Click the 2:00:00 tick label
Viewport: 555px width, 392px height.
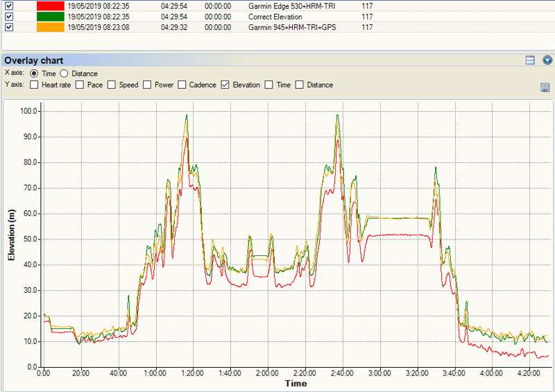tap(267, 373)
